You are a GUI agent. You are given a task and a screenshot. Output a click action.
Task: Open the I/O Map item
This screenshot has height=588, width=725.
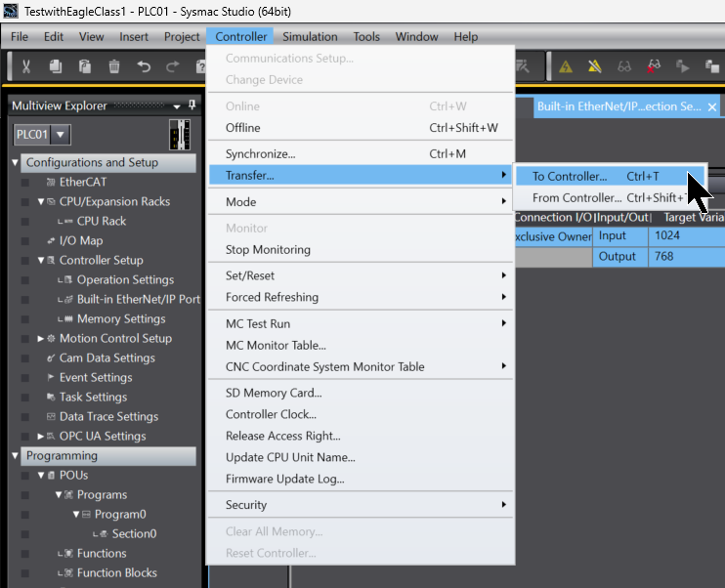pos(81,241)
